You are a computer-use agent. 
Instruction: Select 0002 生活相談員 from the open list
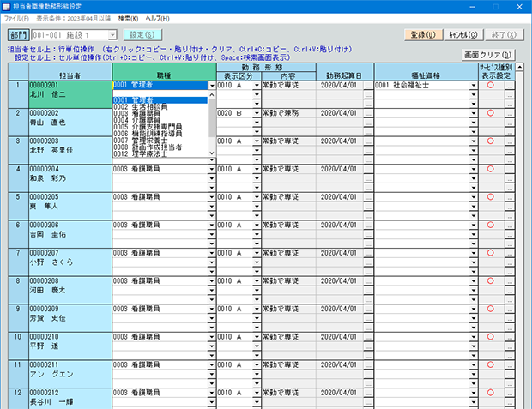pyautogui.click(x=150, y=106)
